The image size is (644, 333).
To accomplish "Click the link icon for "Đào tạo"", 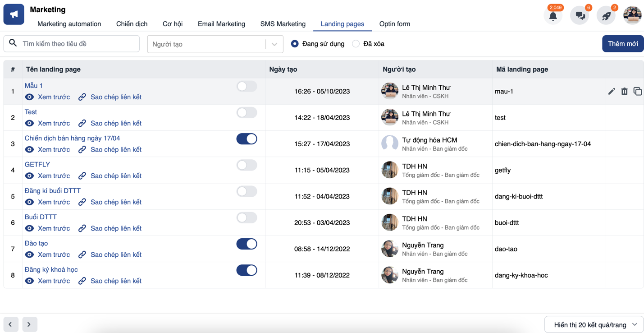I will click(x=82, y=254).
